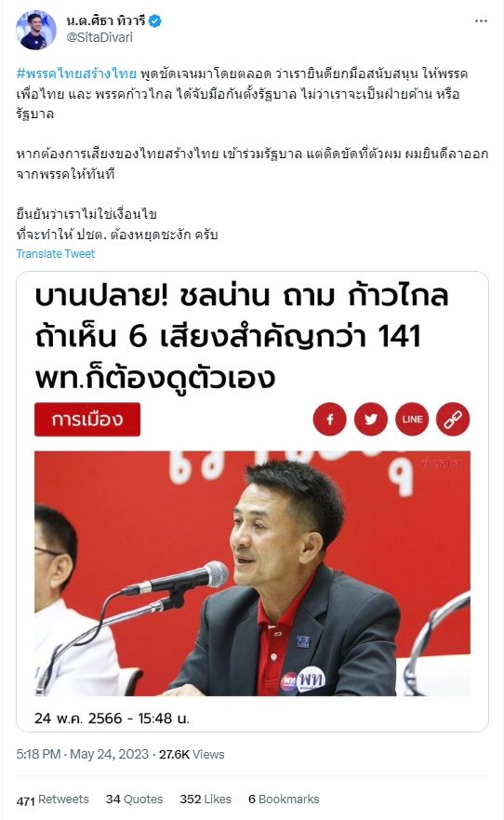Open the @SitaDivari handle

tap(99, 37)
